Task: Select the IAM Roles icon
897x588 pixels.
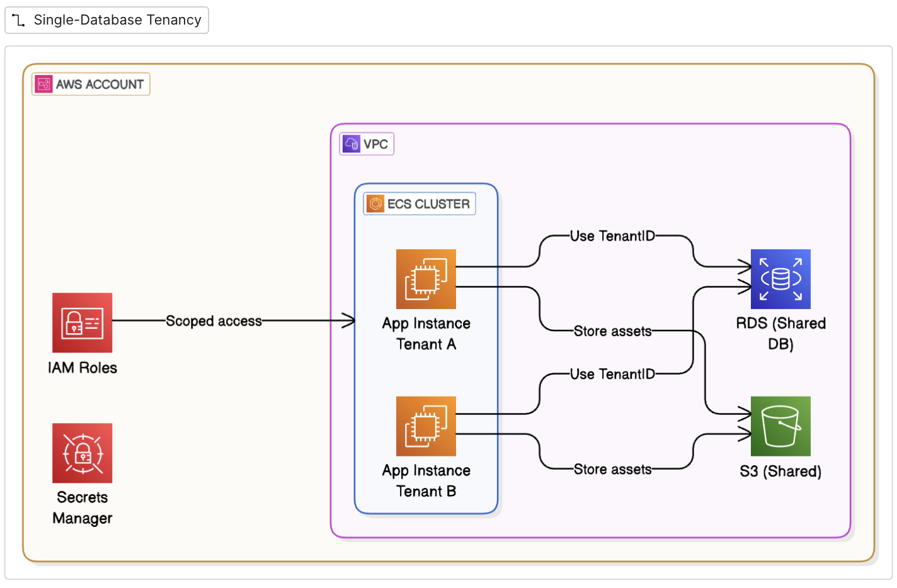Action: tap(83, 323)
